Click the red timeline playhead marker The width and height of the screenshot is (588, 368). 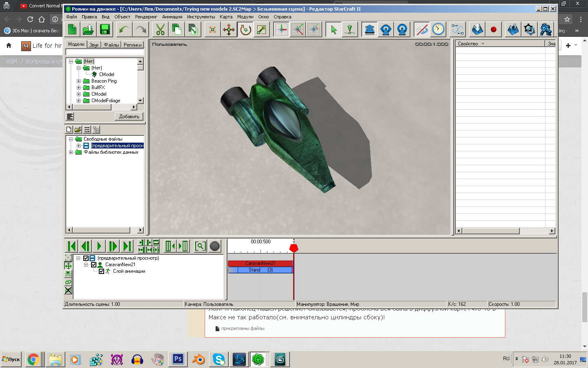294,248
